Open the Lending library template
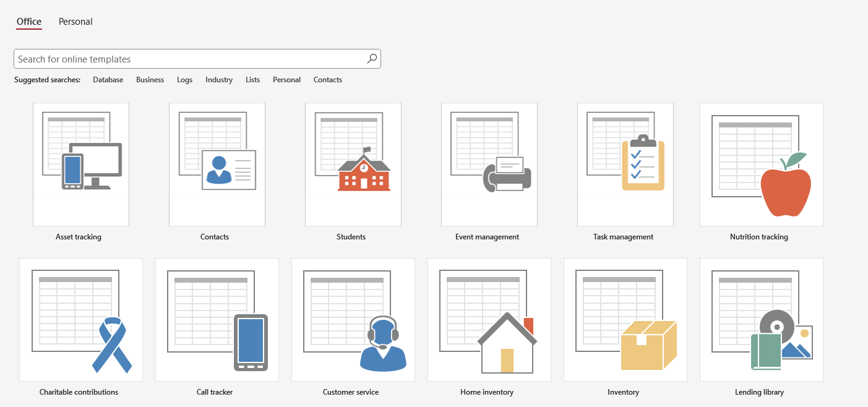 pos(762,320)
